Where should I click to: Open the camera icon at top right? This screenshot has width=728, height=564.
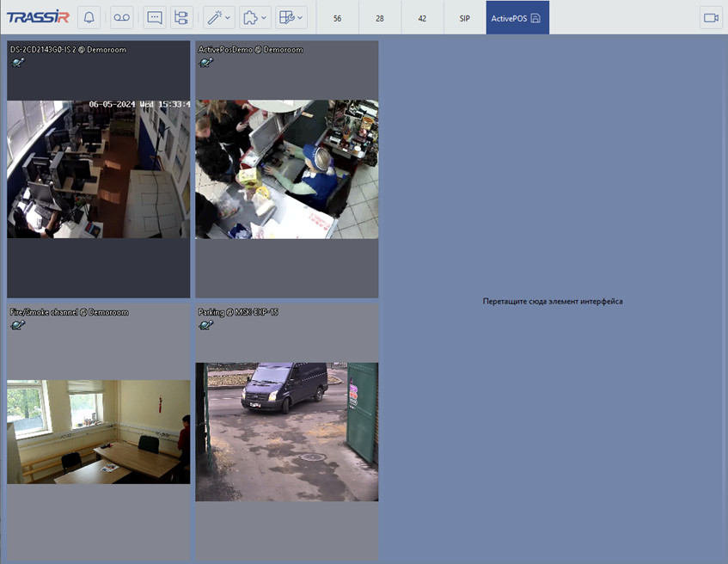(x=711, y=17)
